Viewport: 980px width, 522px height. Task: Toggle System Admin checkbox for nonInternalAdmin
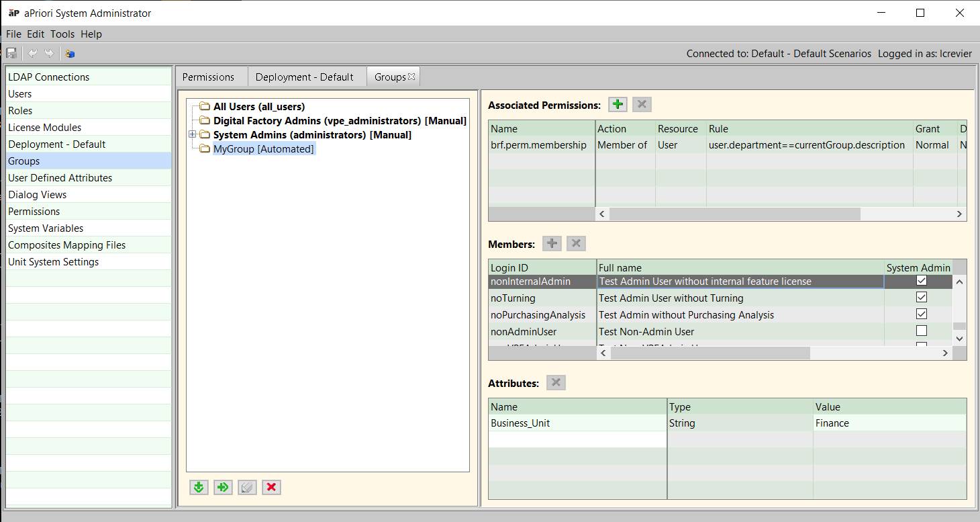pos(922,281)
